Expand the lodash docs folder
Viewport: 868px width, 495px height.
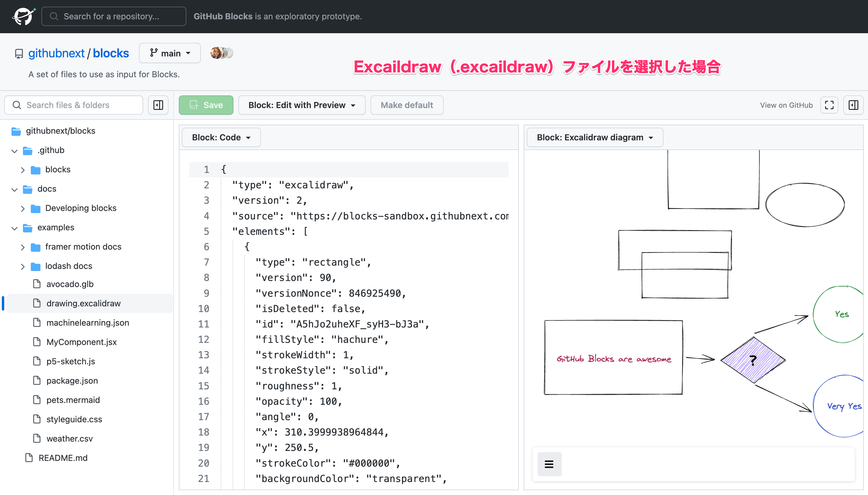tap(23, 266)
